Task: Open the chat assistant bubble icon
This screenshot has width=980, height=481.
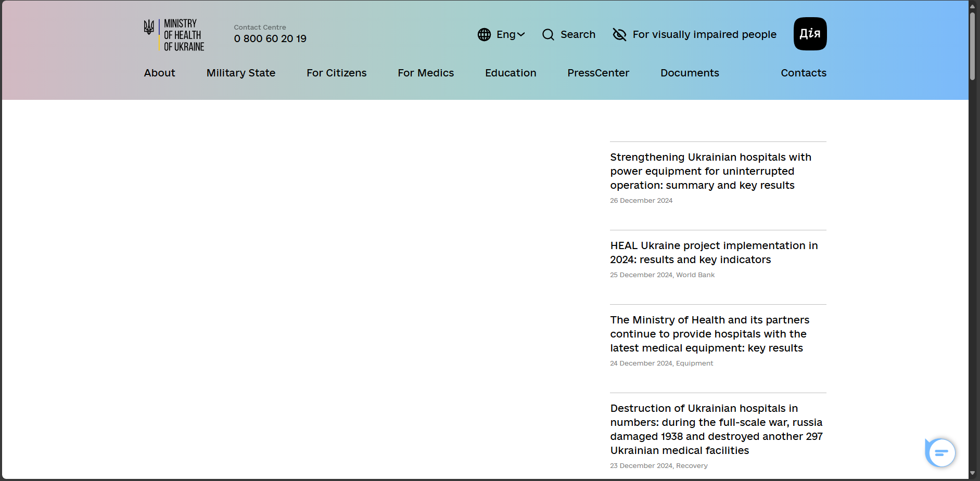Action: [x=941, y=452]
